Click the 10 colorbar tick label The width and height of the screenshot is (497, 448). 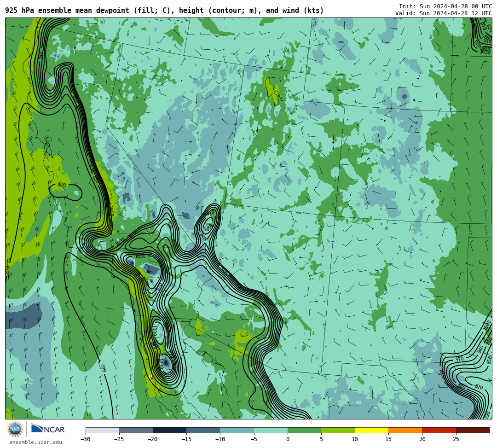coord(355,439)
